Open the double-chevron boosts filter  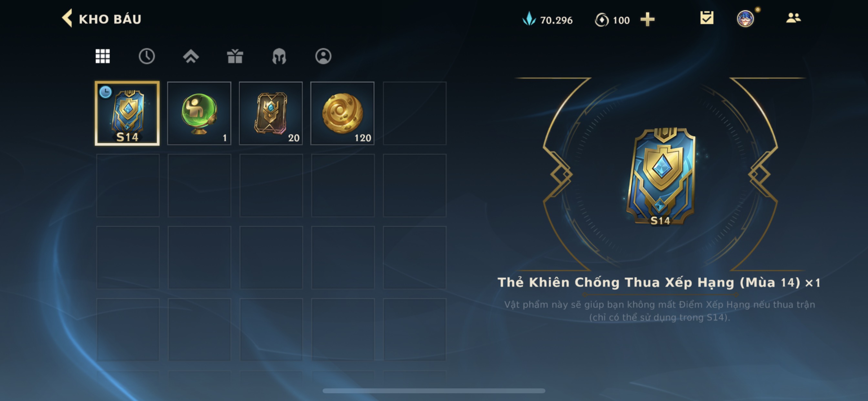click(x=191, y=56)
